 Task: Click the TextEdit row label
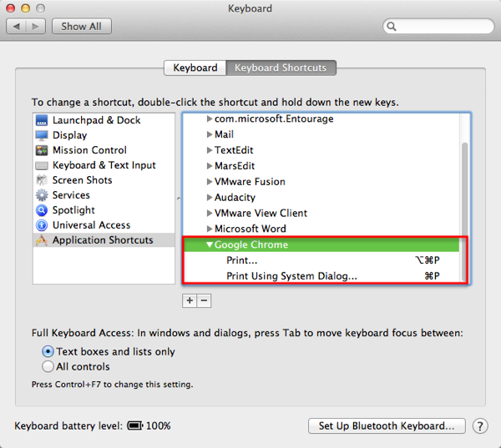234,150
